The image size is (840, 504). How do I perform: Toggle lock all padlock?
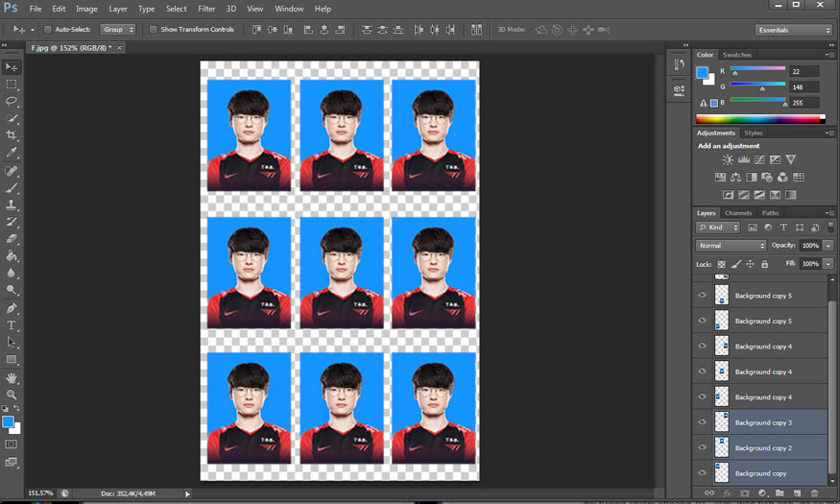(764, 264)
